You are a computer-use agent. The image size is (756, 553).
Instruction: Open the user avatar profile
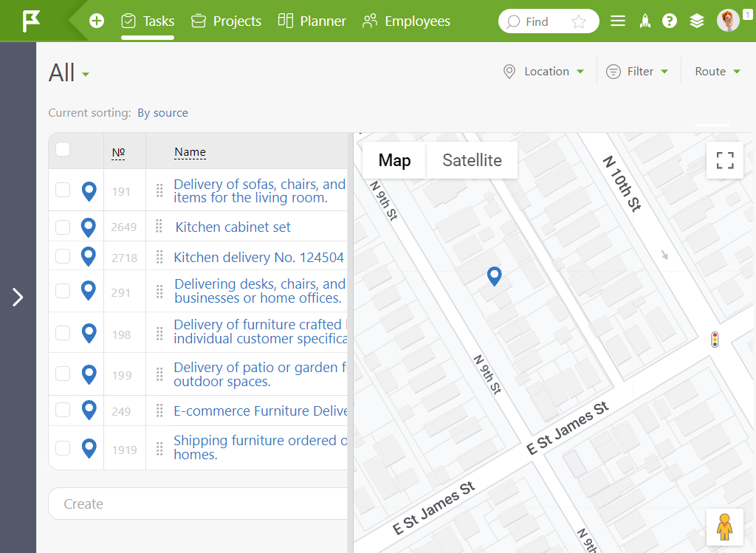[x=728, y=21]
